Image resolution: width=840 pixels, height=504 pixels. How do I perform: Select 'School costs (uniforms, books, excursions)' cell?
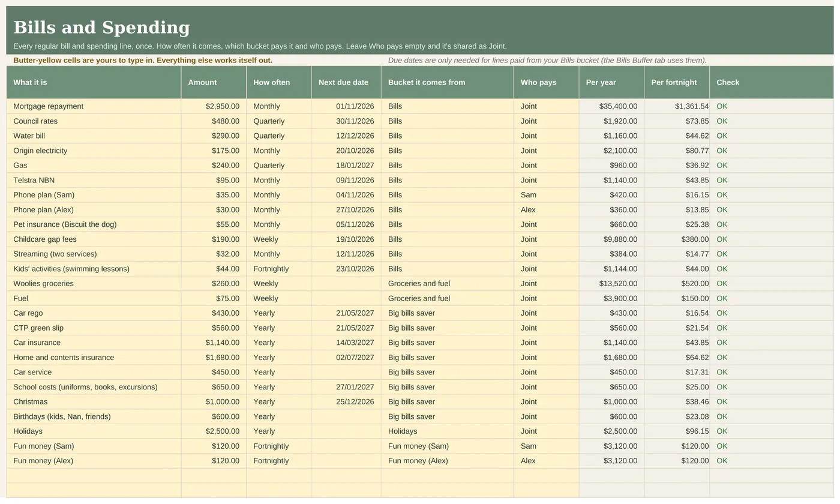[x=94, y=387]
